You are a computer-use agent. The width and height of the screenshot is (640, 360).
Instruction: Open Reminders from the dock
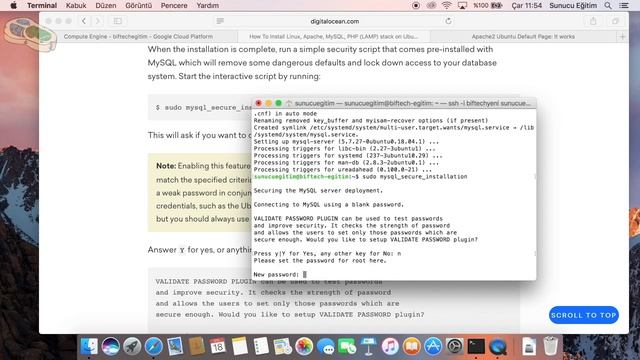tap(261, 347)
